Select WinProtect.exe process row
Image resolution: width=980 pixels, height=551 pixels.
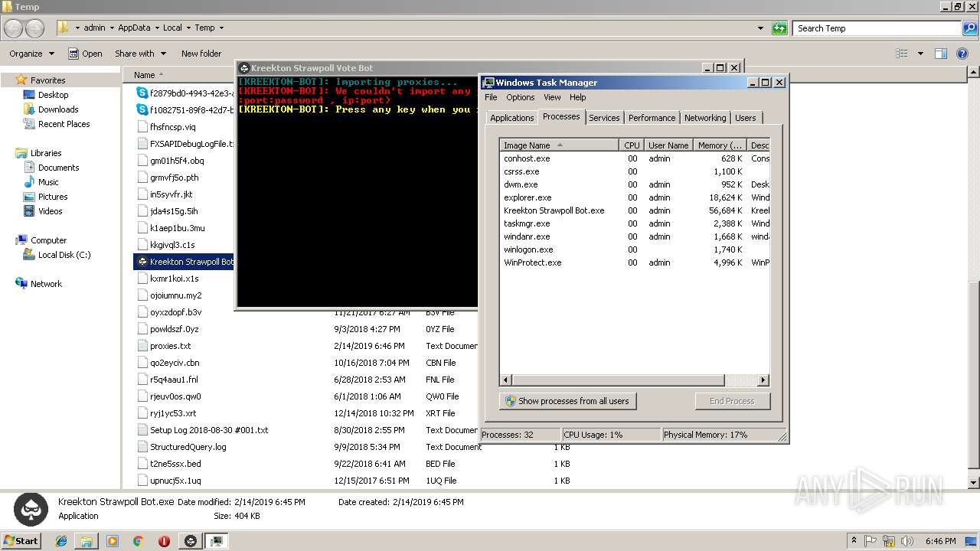click(635, 262)
